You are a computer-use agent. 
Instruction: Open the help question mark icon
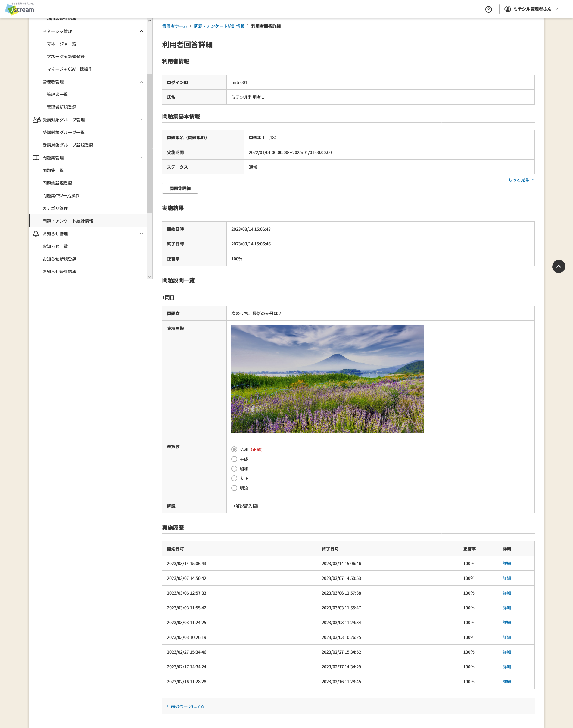pos(488,9)
